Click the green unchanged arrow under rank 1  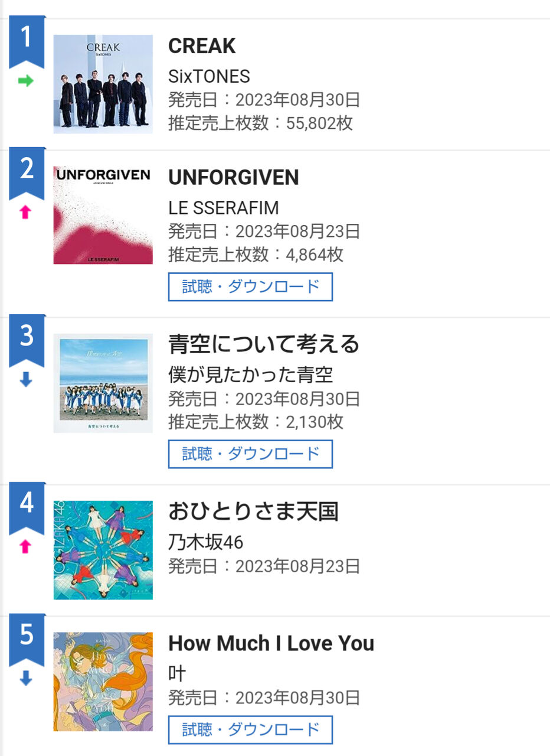[26, 82]
